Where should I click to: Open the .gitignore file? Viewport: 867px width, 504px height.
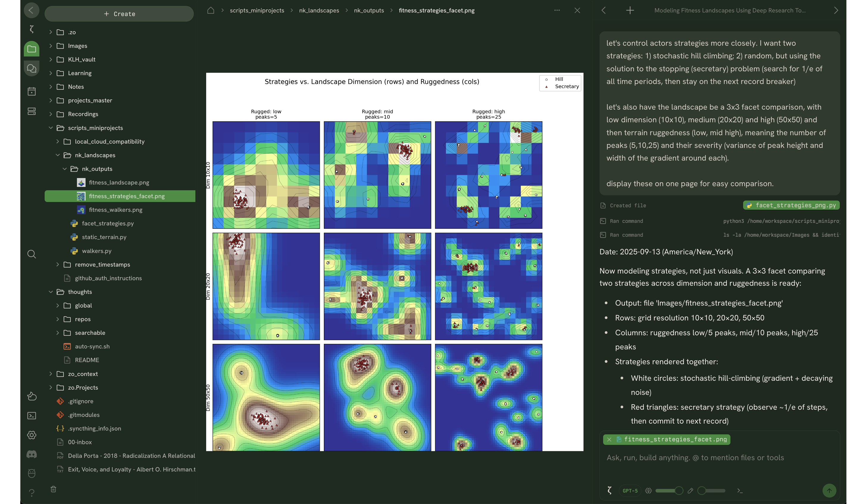coord(81,401)
